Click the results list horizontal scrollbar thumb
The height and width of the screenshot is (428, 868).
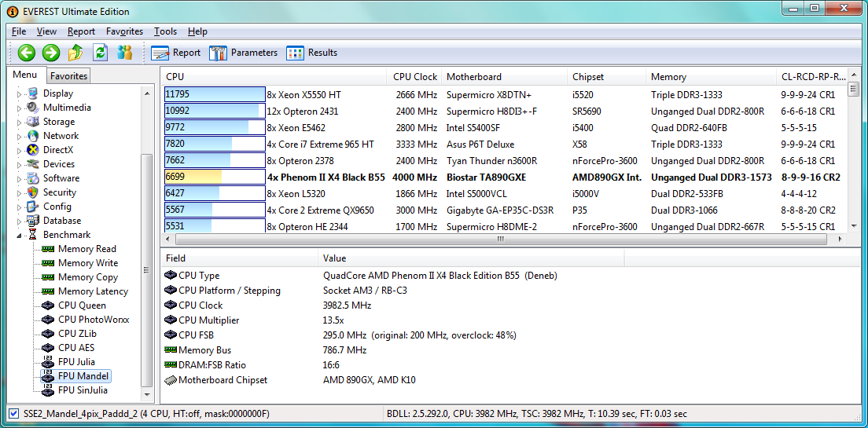(500, 240)
